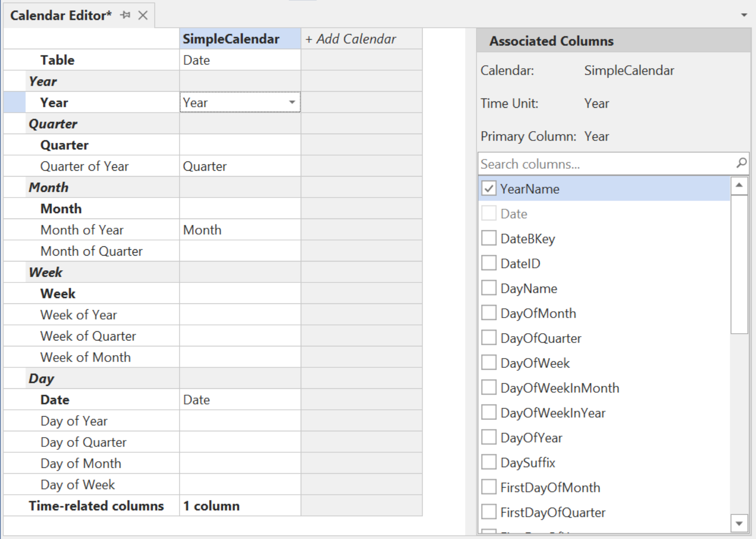Enable the FirstDayOfQuarter checkbox
This screenshot has height=539, width=756.
489,512
